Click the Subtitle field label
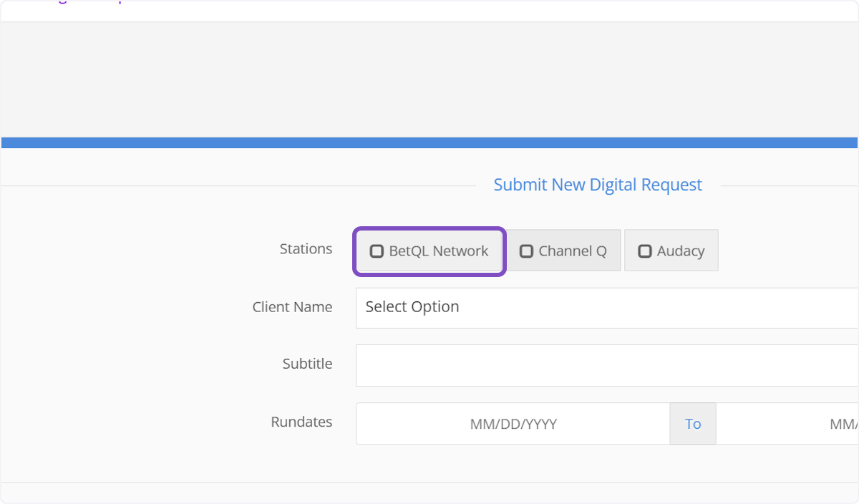The height and width of the screenshot is (504, 859). point(307,364)
